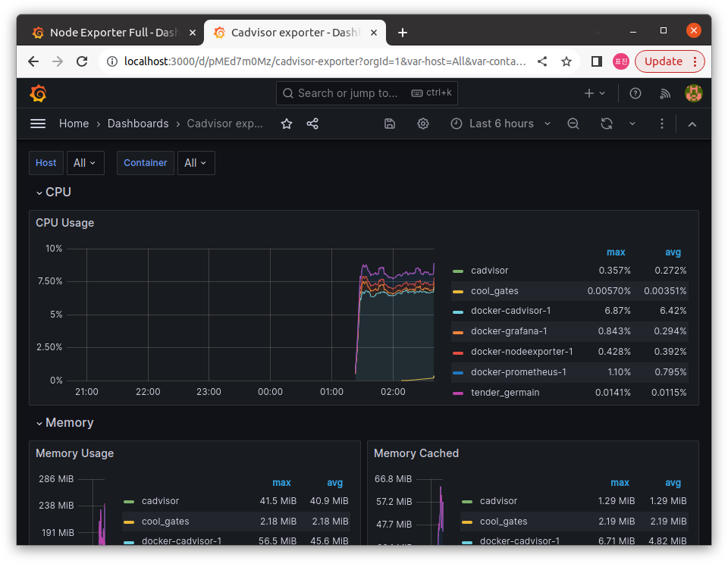Open news feed RSS icon
Screen dimensions: 728x564
click(x=665, y=94)
